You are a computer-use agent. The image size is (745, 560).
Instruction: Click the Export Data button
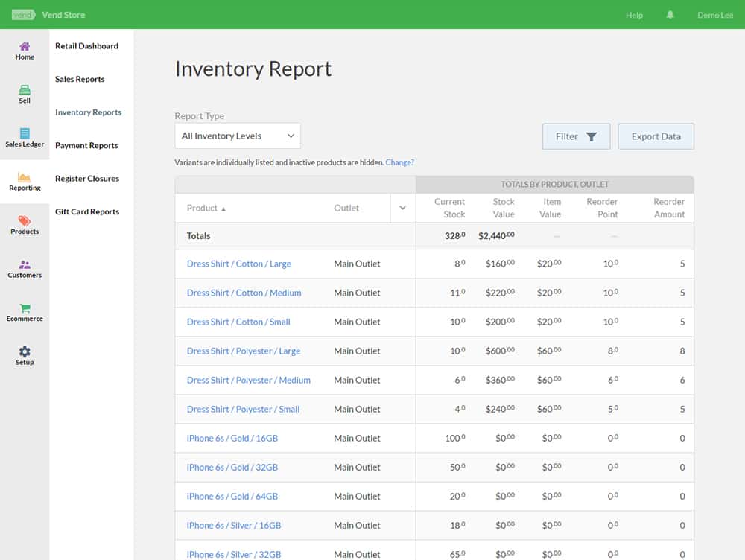pyautogui.click(x=656, y=136)
